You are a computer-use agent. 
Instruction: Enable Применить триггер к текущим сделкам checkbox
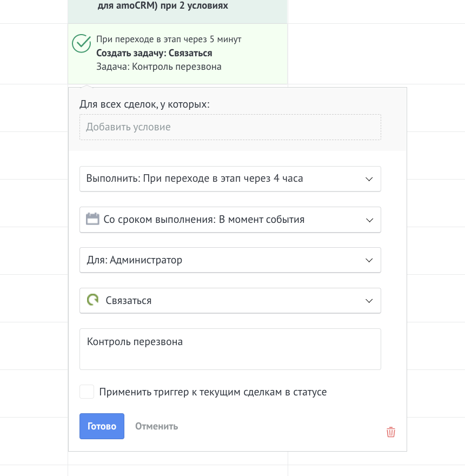(87, 392)
